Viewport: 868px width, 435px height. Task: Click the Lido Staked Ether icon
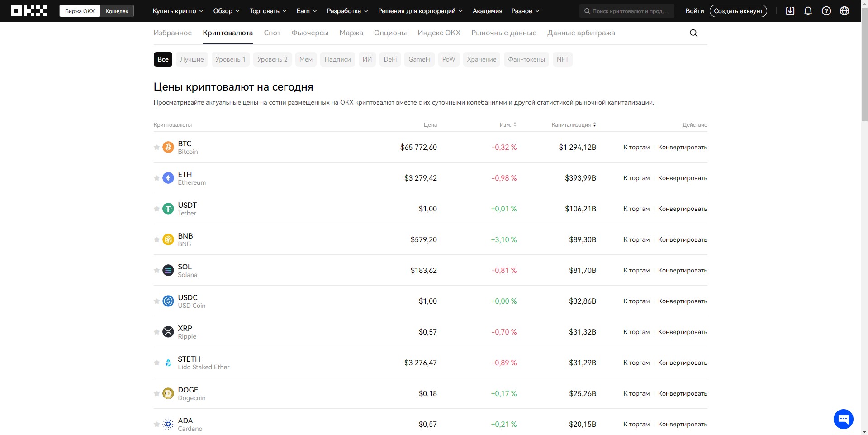coord(168,363)
